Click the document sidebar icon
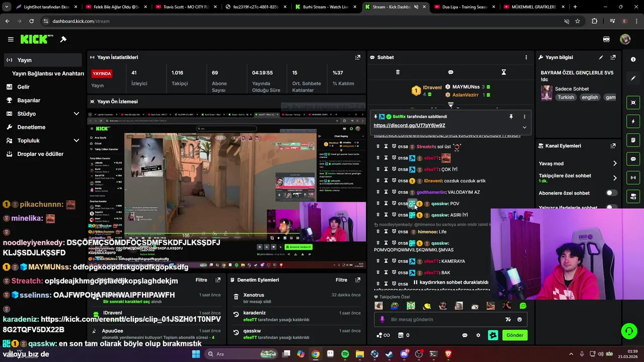644x362 pixels. click(x=633, y=140)
